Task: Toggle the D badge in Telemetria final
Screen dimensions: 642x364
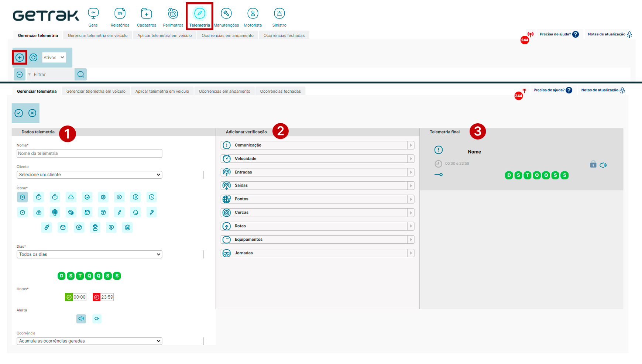Action: pos(509,175)
